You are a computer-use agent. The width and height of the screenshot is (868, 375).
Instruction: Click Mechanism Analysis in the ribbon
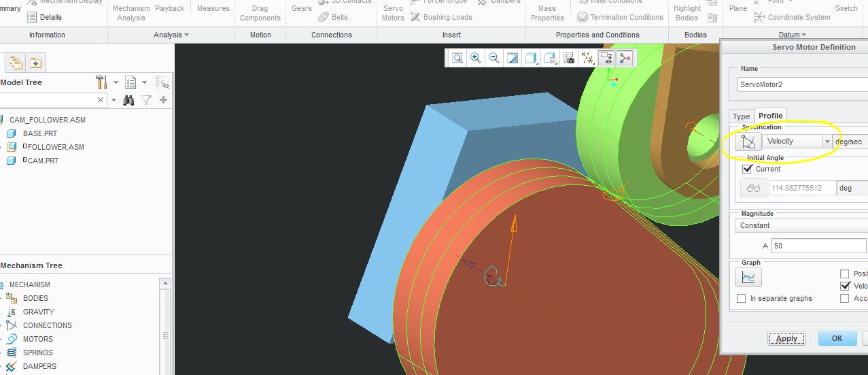click(x=131, y=12)
